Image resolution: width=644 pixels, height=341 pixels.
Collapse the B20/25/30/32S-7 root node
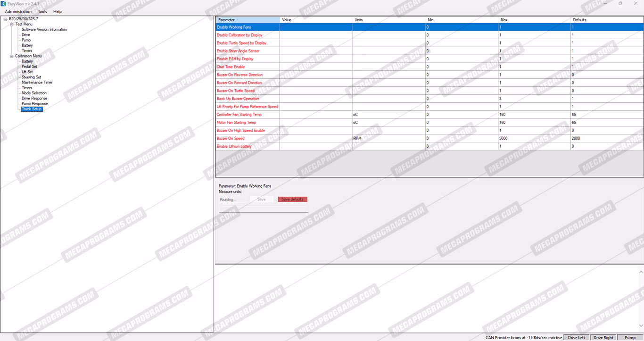coord(5,19)
